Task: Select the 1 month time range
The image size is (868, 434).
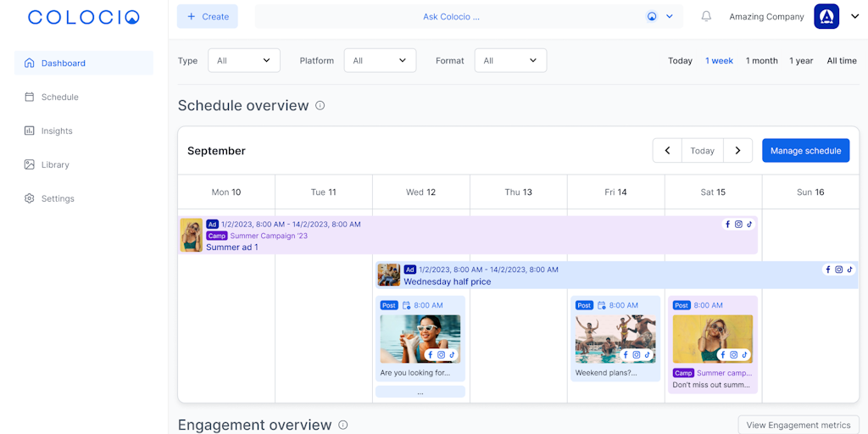Action: (x=761, y=60)
